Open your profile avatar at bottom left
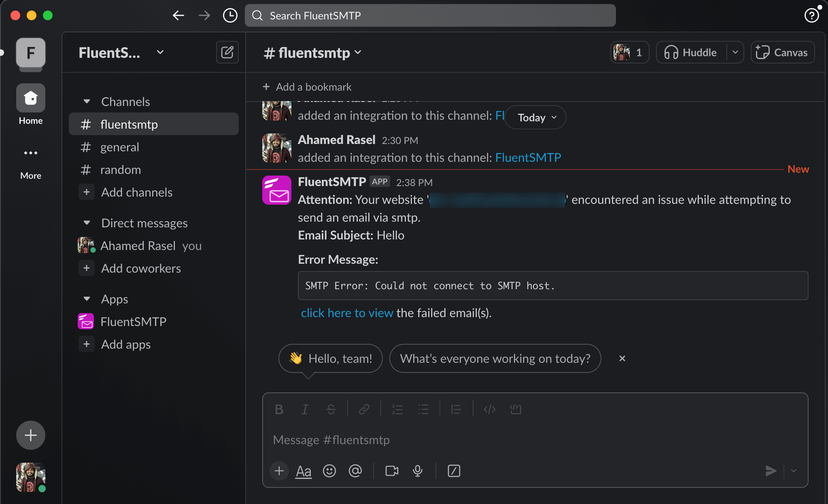The image size is (828, 504). pyautogui.click(x=31, y=477)
